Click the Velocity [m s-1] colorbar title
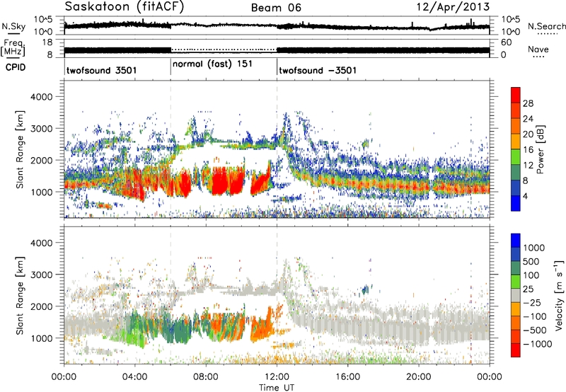The height and width of the screenshot is (392, 566). [559, 295]
